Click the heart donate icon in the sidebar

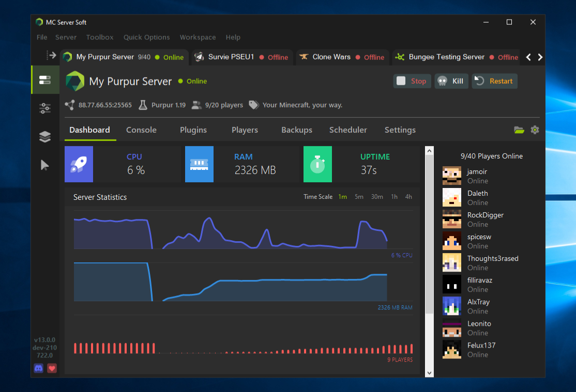[x=52, y=368]
